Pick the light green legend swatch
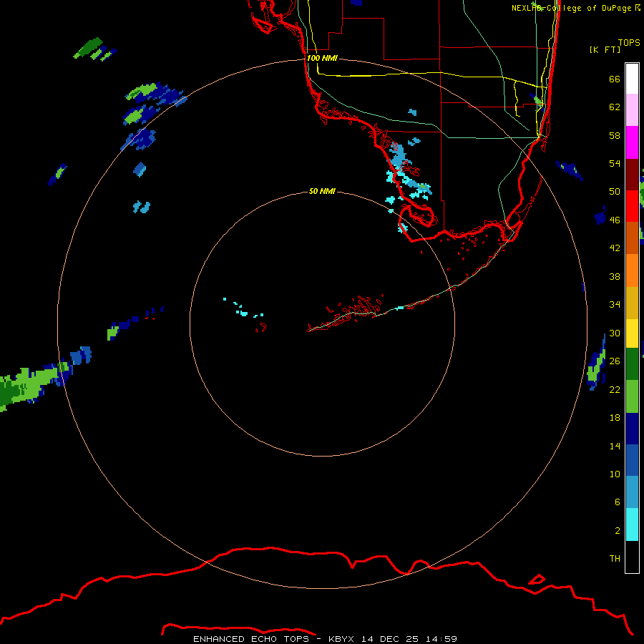The image size is (644, 644). point(632,396)
